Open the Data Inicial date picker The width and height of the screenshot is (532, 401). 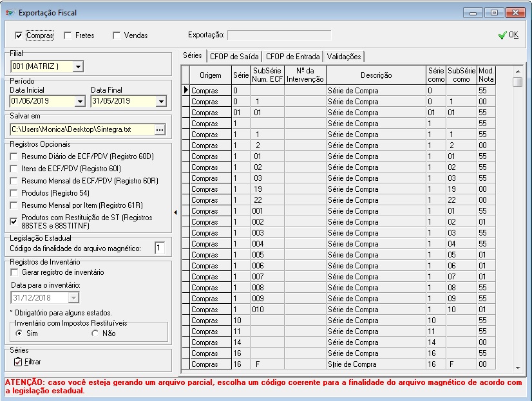[x=80, y=102]
